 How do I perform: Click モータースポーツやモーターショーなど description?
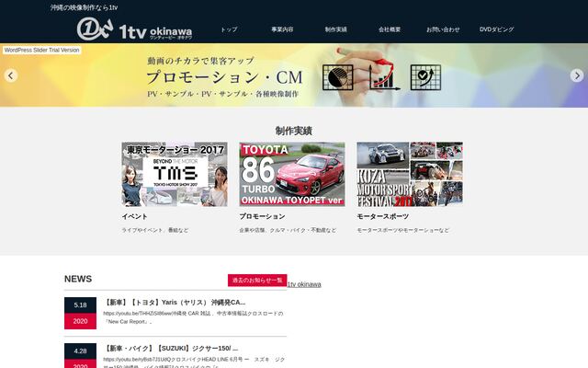pyautogui.click(x=402, y=230)
